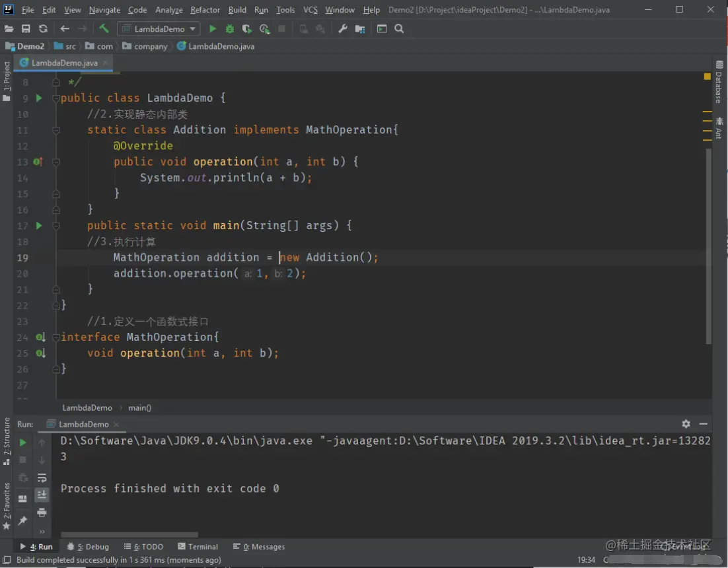Screen dimensions: 728x568
Task: Open the VCS menu
Action: pyautogui.click(x=310, y=9)
